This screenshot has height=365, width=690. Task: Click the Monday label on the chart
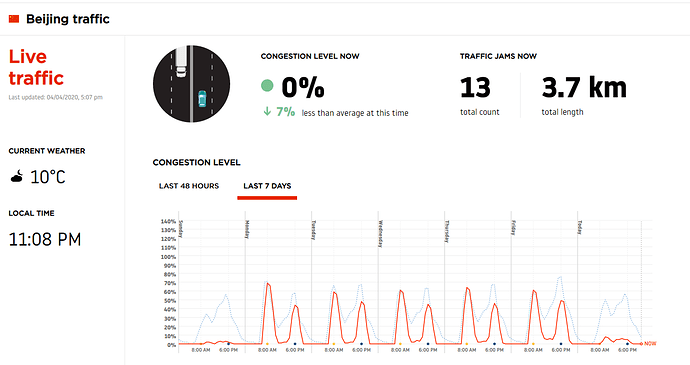(247, 229)
